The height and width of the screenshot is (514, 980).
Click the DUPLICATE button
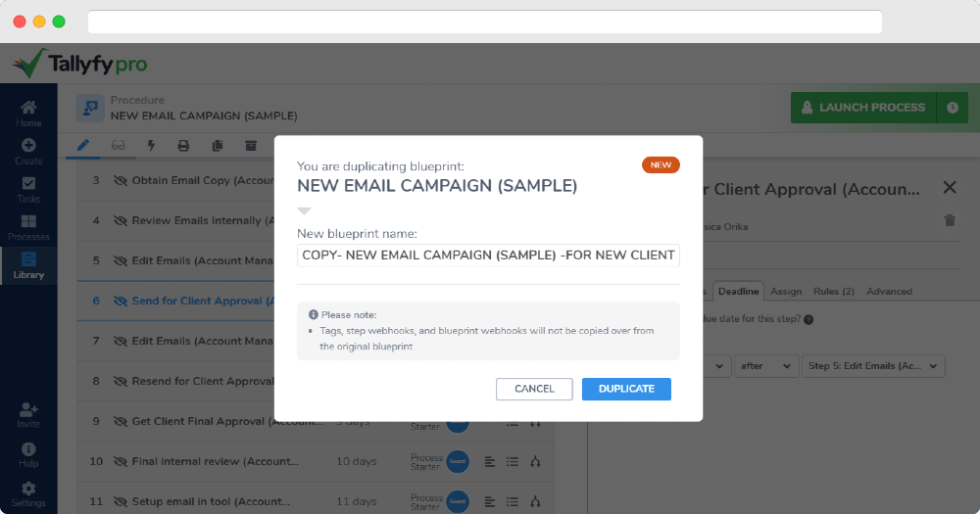(626, 389)
